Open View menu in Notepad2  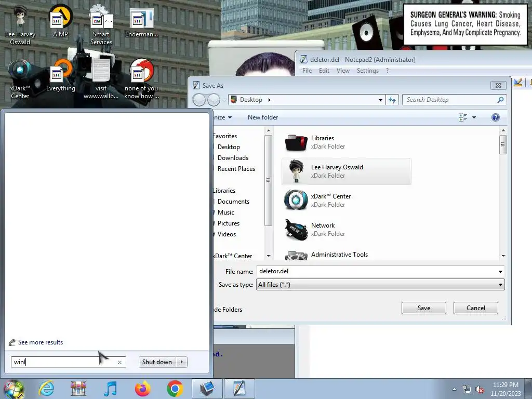click(x=343, y=71)
